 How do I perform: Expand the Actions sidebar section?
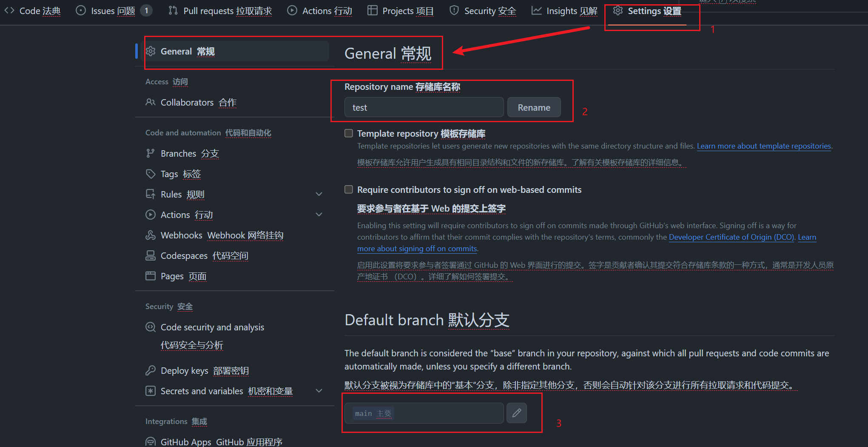tap(319, 215)
